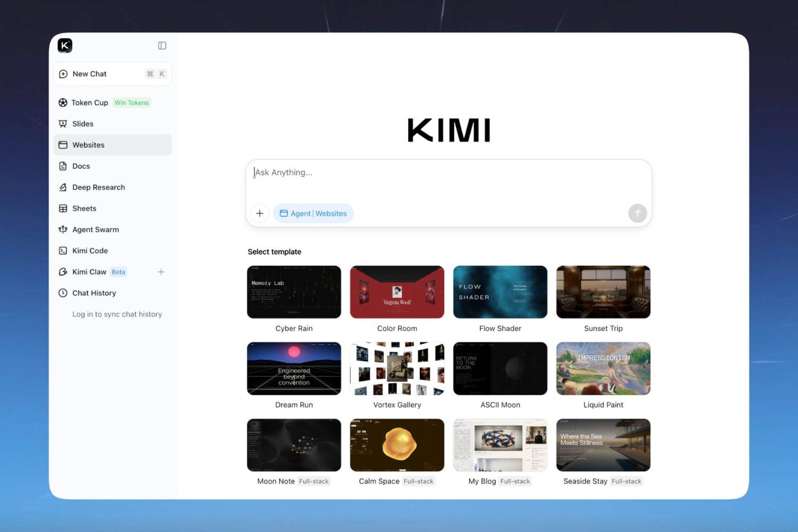Screen dimensions: 798x532
Task: Click the Kimi logo icon
Action: [65, 45]
